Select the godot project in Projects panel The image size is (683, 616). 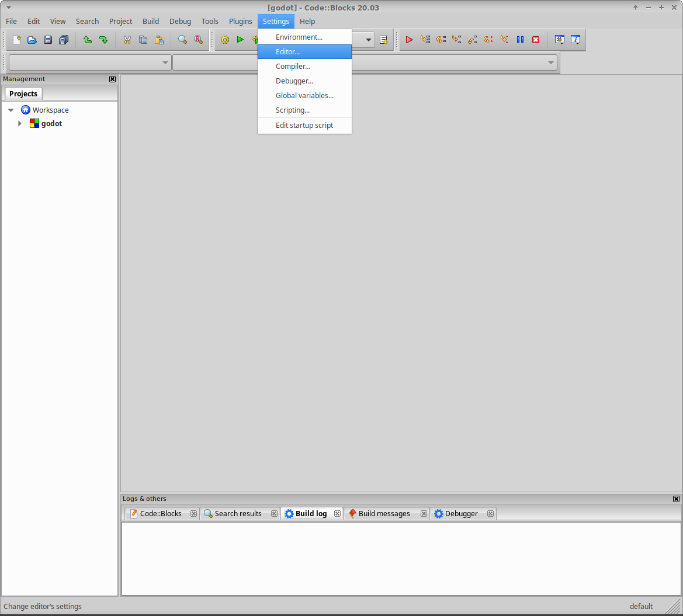click(51, 123)
